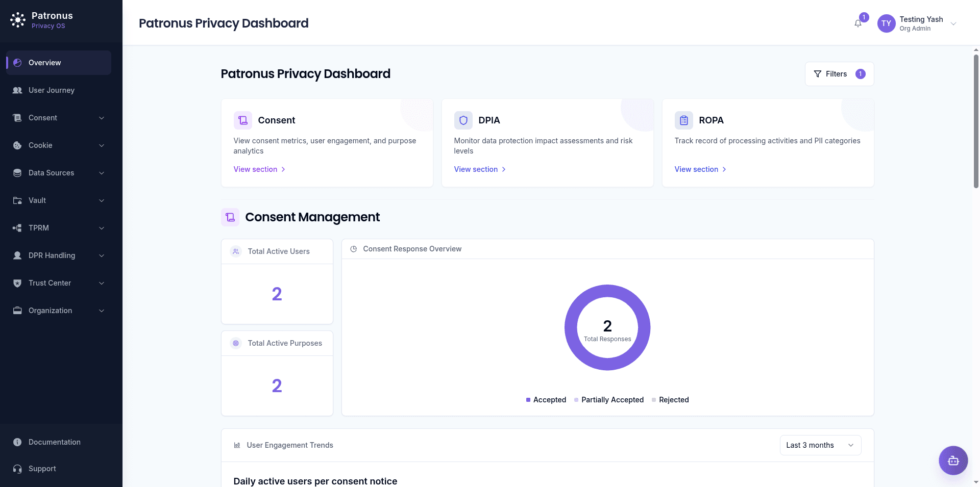Click the Consent Management section icon
The height and width of the screenshot is (487, 980).
point(230,217)
